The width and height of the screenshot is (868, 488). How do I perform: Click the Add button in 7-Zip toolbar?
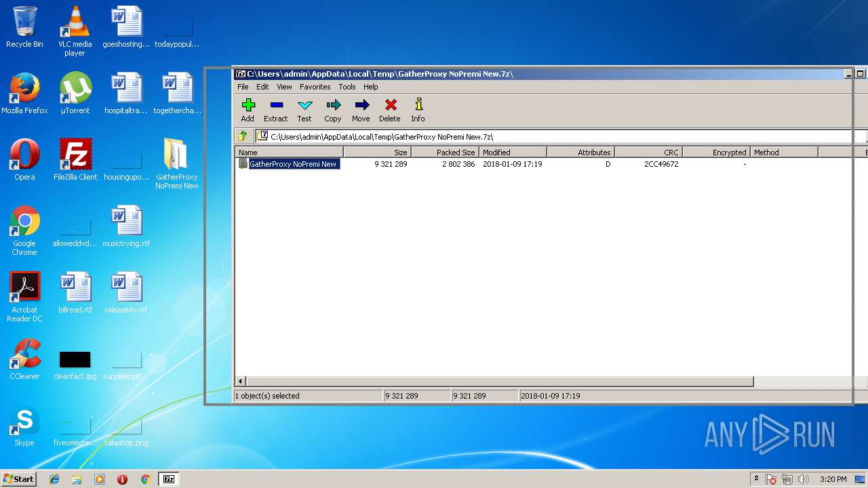coord(248,110)
